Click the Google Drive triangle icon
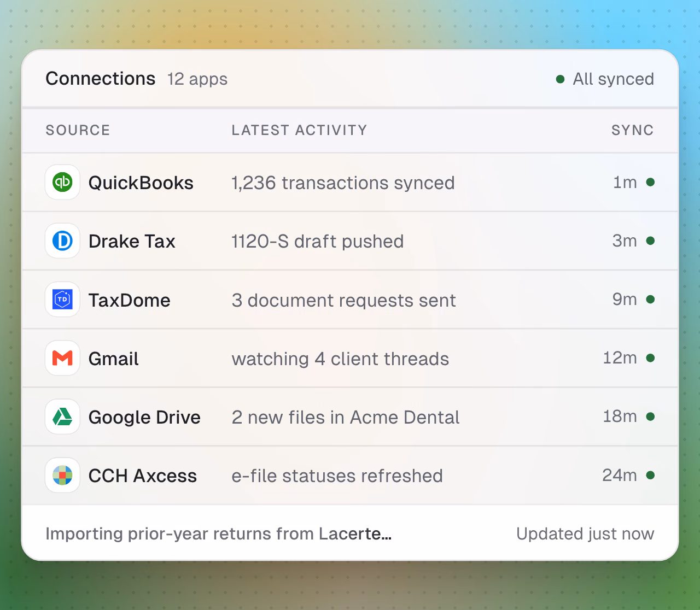 tap(62, 417)
